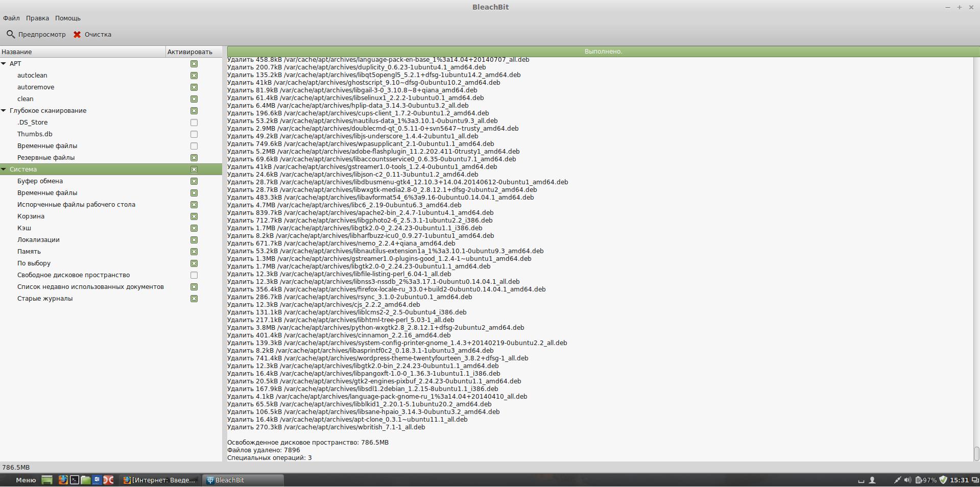Viewport: 980px width, 487px height.
Task: Select the По выбору tree row
Action: coord(111,263)
